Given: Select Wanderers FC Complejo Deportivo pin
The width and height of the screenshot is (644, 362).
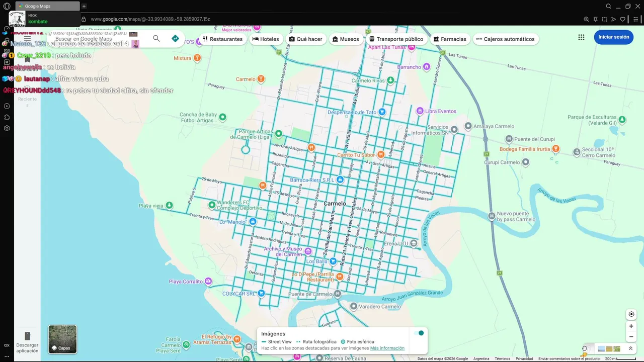Looking at the screenshot, I should tap(212, 205).
